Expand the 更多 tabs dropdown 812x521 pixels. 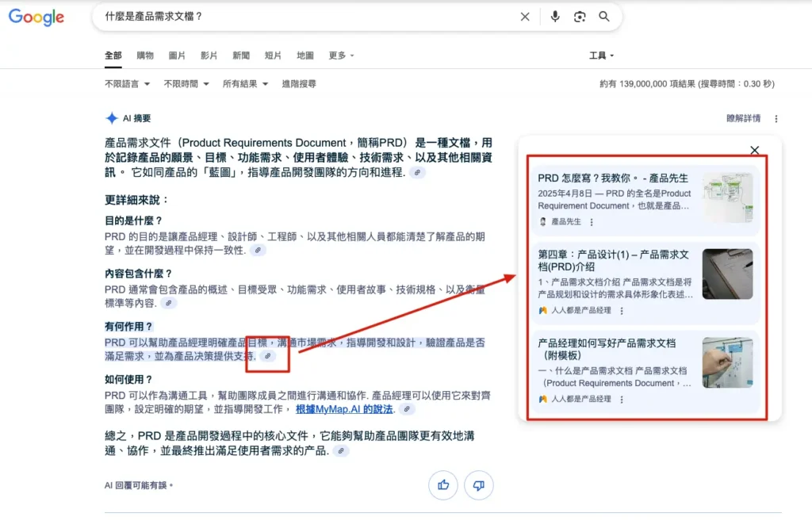coord(341,56)
